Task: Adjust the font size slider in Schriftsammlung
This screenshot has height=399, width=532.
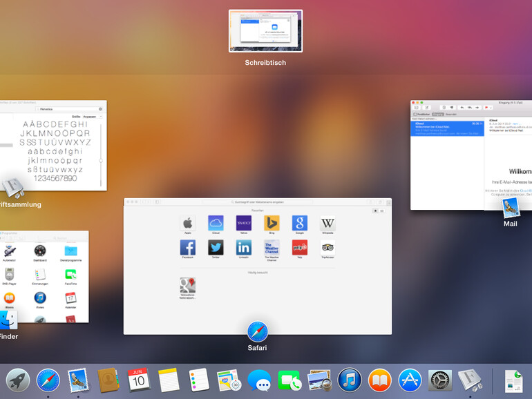Action: (x=101, y=160)
